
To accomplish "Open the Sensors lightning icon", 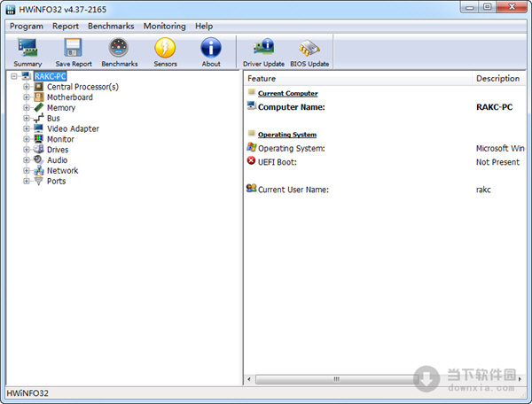I will pos(165,48).
